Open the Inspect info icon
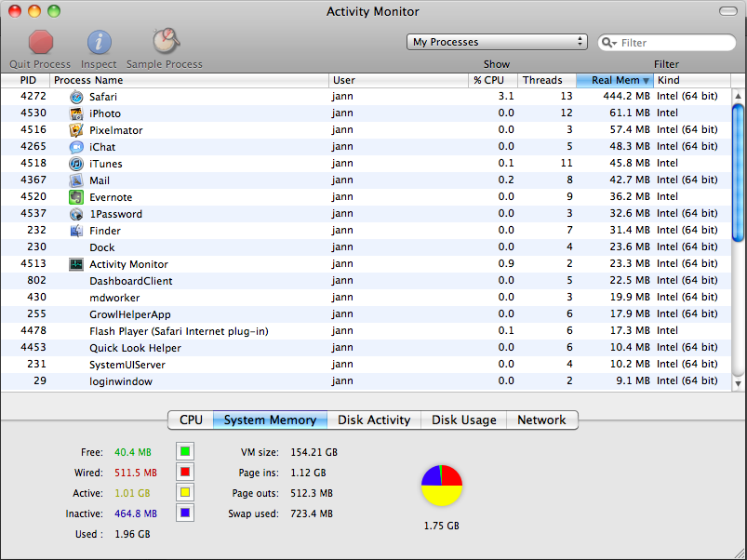747x560 pixels. coord(100,43)
